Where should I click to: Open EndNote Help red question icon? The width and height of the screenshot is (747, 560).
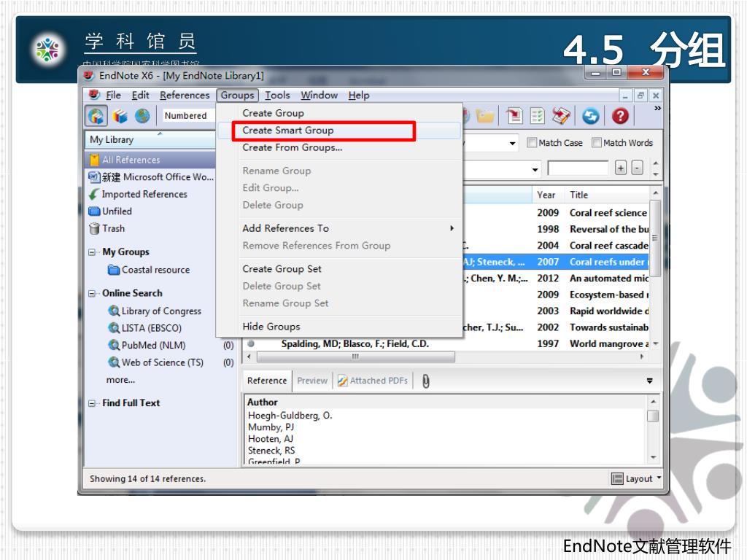click(620, 116)
